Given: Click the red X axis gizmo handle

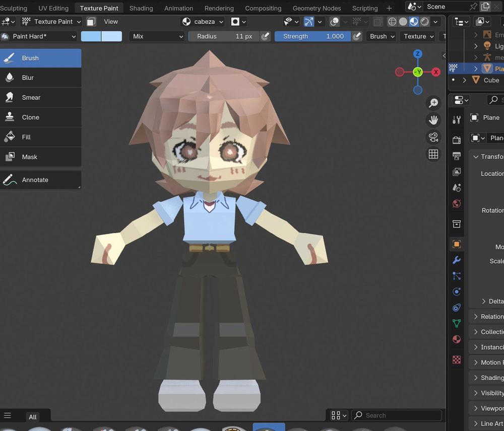Looking at the screenshot, I should point(436,72).
